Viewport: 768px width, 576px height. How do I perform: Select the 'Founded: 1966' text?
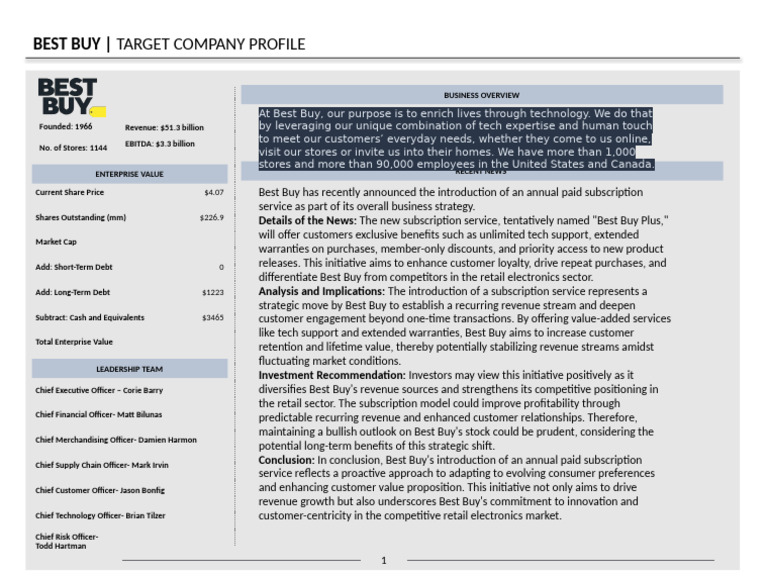[x=66, y=126]
